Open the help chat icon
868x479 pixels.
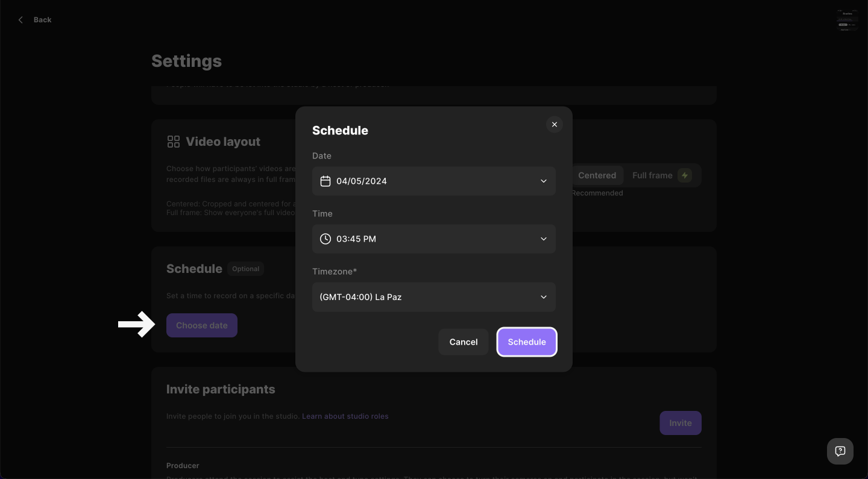(x=840, y=451)
